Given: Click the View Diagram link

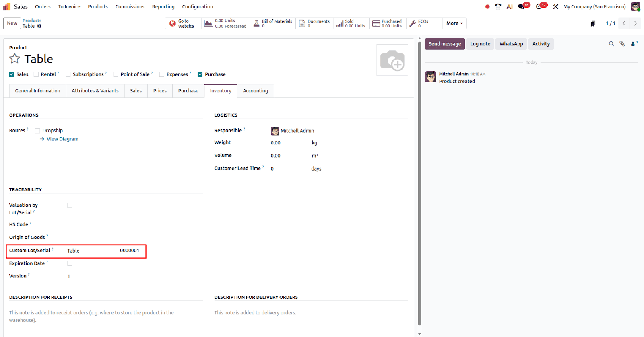Looking at the screenshot, I should pos(62,139).
